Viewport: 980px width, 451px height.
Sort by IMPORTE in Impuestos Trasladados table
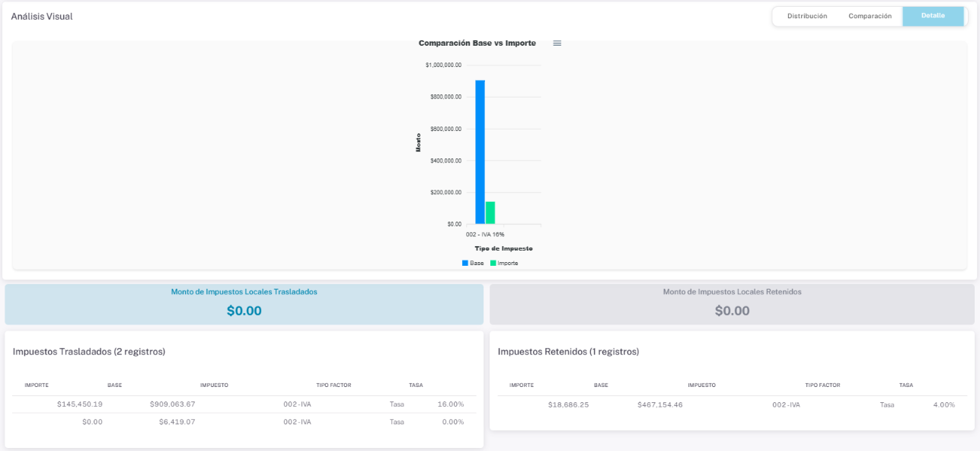click(x=37, y=385)
